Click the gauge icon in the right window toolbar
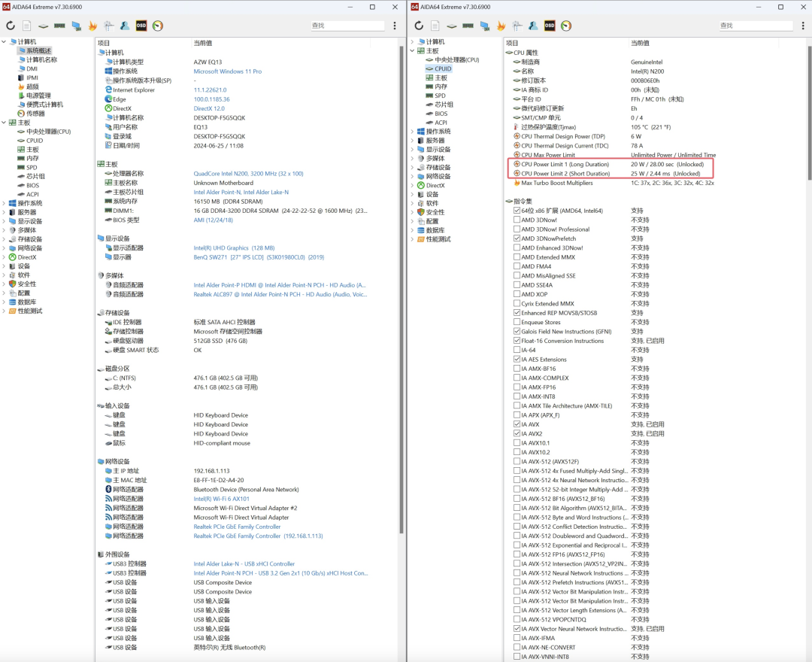Viewport: 812px width, 662px height. (x=566, y=26)
